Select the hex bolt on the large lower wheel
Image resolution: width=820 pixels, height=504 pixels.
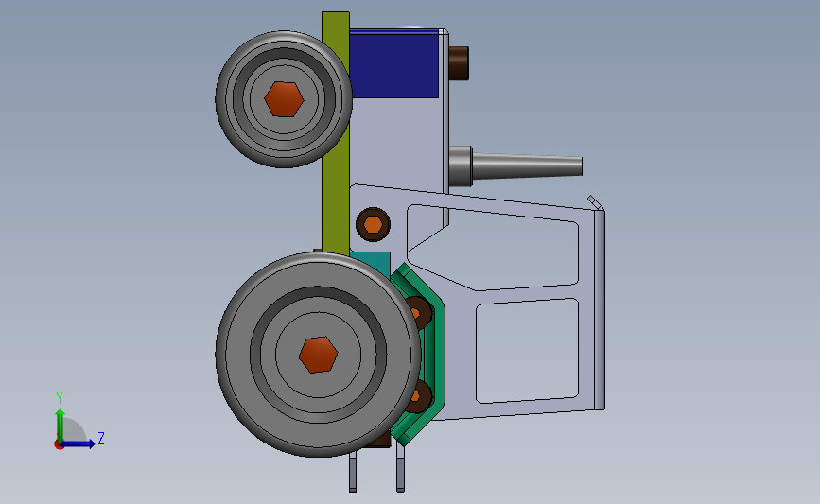tap(319, 355)
